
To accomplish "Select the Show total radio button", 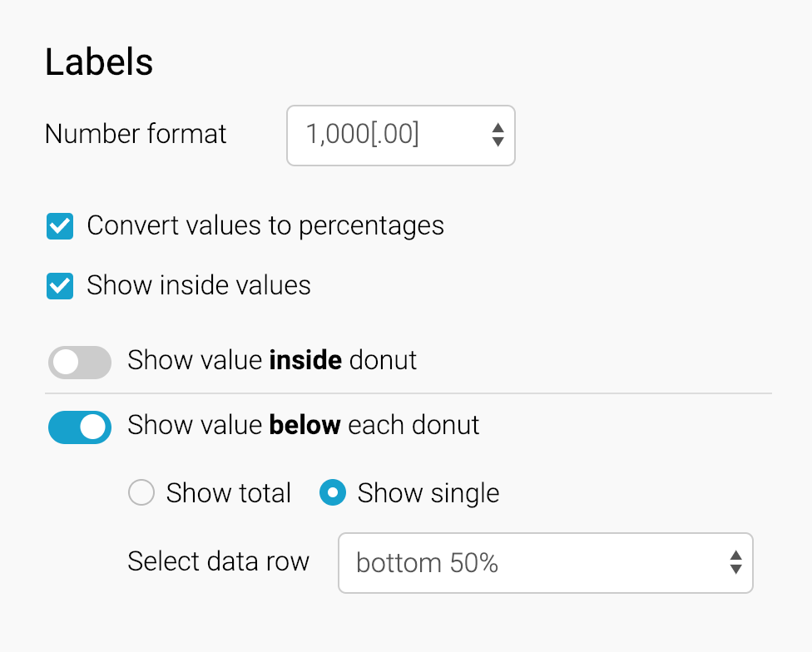I will click(141, 493).
